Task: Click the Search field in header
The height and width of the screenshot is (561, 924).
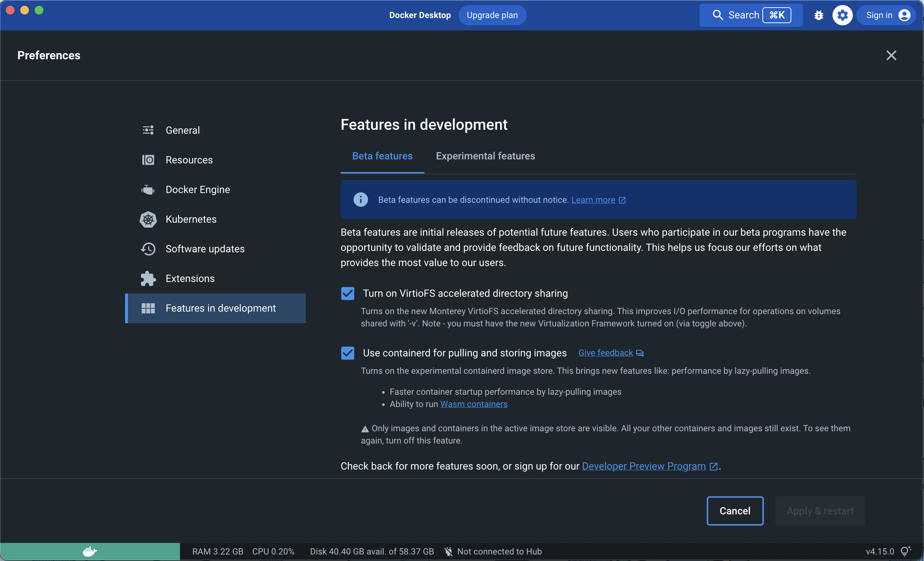Action: click(751, 16)
